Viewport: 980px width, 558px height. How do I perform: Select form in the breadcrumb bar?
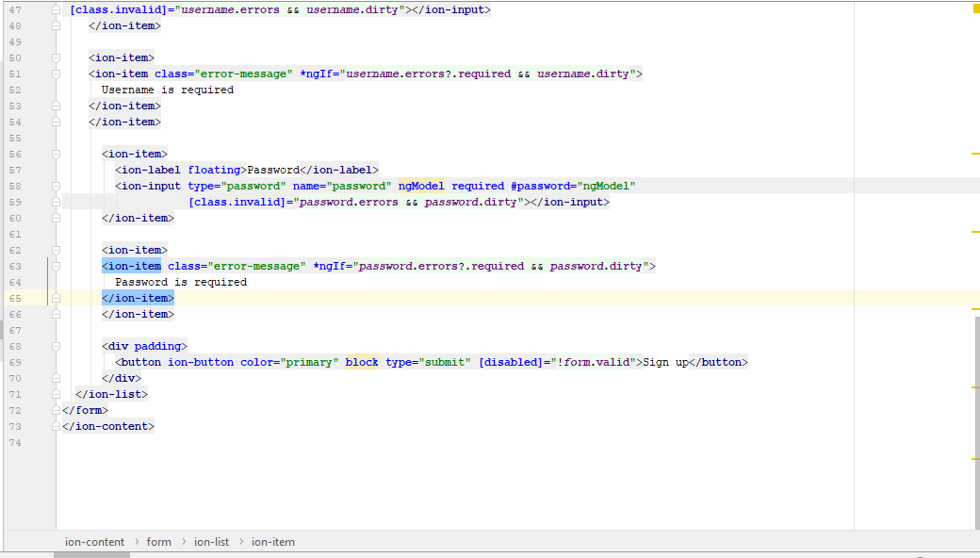(159, 542)
